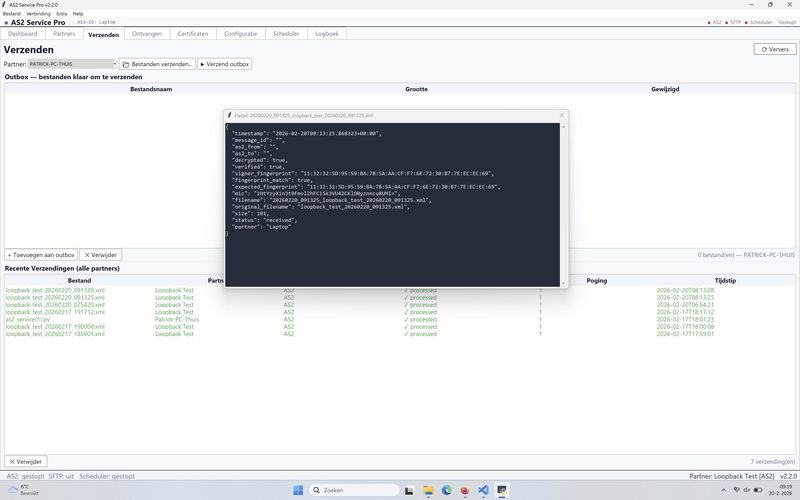800x500 pixels.
Task: Click the AS2 Service Pro taskbar icon
Action: [502, 490]
